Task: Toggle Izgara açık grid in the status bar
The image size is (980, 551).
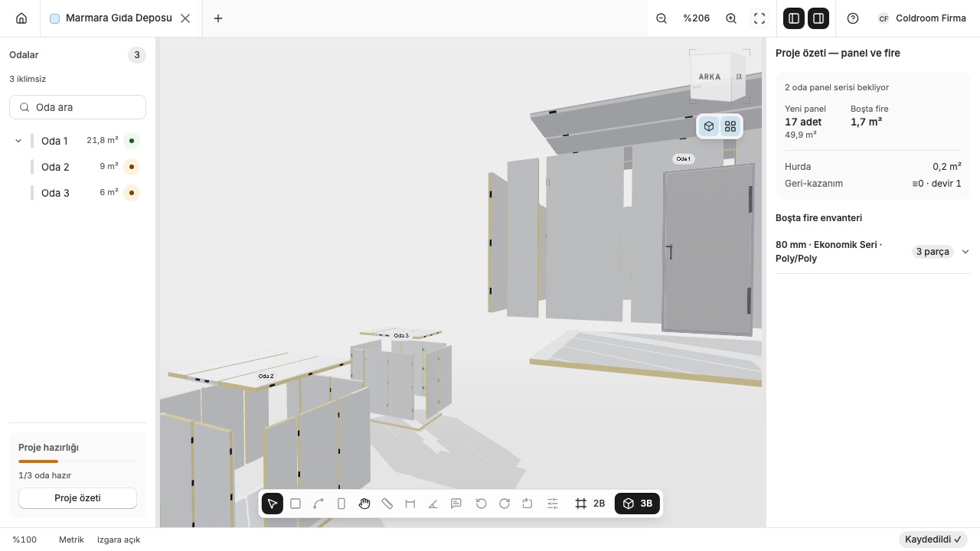Action: [x=119, y=540]
